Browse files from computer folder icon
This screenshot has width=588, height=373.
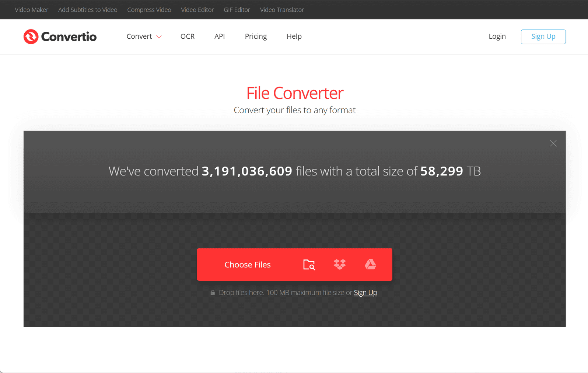tap(309, 265)
